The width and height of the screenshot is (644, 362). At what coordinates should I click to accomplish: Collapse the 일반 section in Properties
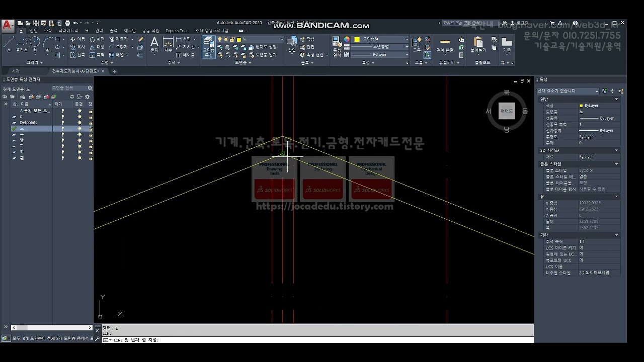pos(616,99)
